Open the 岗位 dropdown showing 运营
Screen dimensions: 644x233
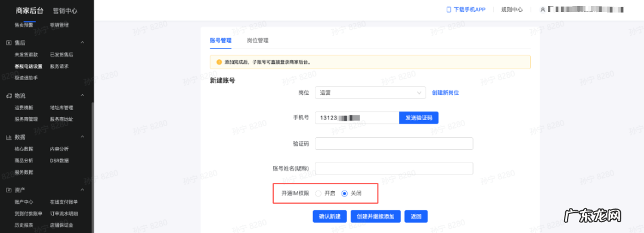(370, 93)
